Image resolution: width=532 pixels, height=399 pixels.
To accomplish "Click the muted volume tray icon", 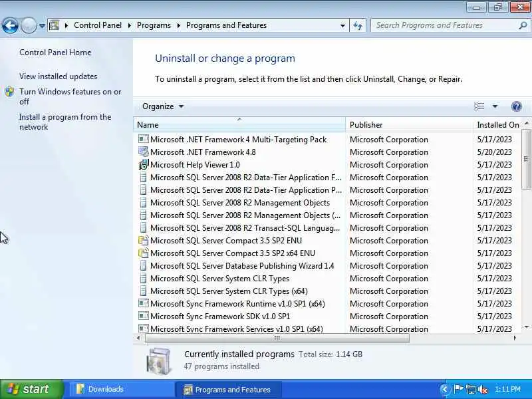I will click(483, 390).
